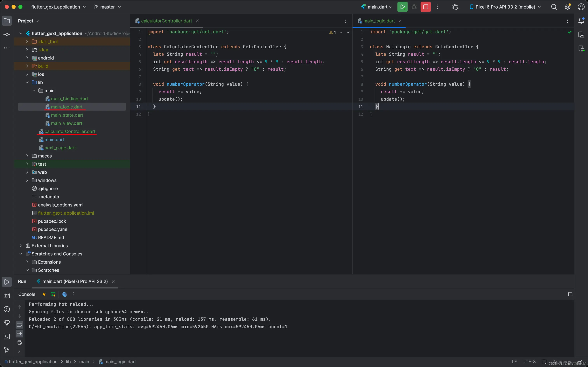Viewport: 588px width, 367px height.
Task: Click the Flutter Hot Reload lightning icon
Action: [44, 294]
